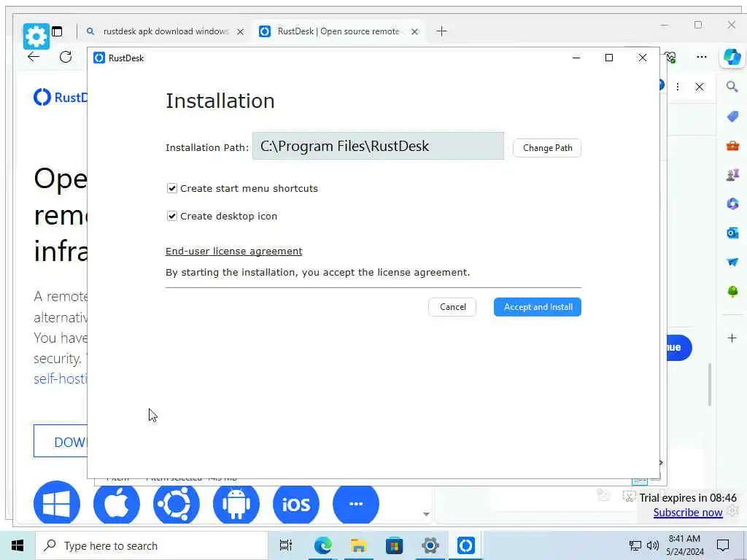Open the notification center icon
Image resolution: width=747 pixels, height=560 pixels.
(x=723, y=545)
